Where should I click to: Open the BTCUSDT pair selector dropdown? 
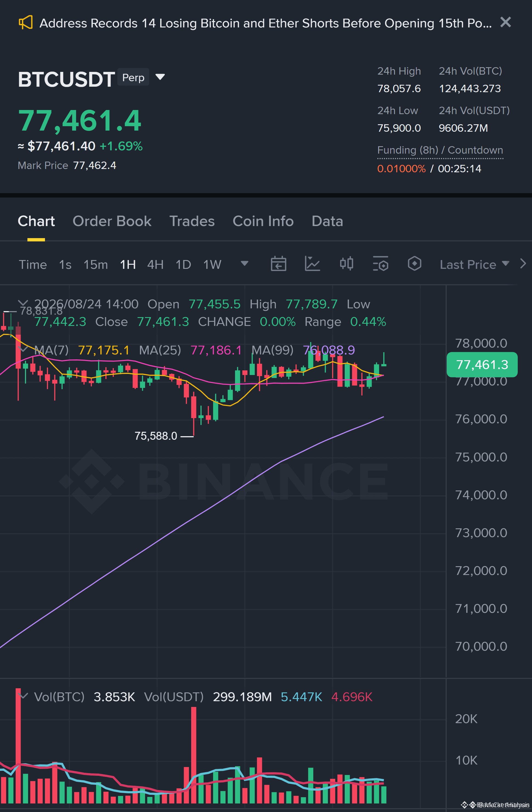click(160, 77)
